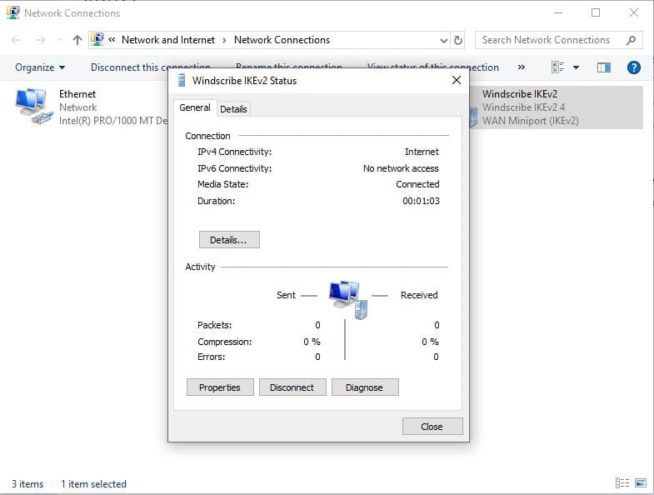Expand the view options dropdown arrow
The image size is (654, 495).
tap(576, 67)
